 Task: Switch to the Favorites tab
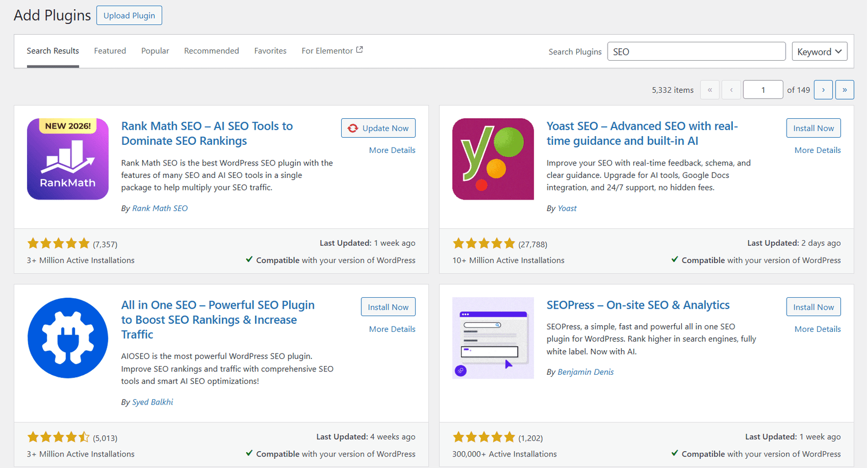270,51
